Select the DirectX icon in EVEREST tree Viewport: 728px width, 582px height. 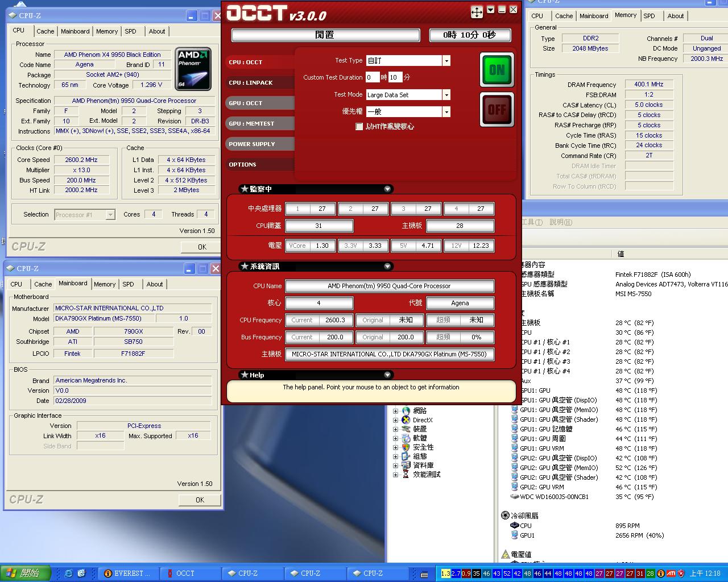tap(406, 420)
